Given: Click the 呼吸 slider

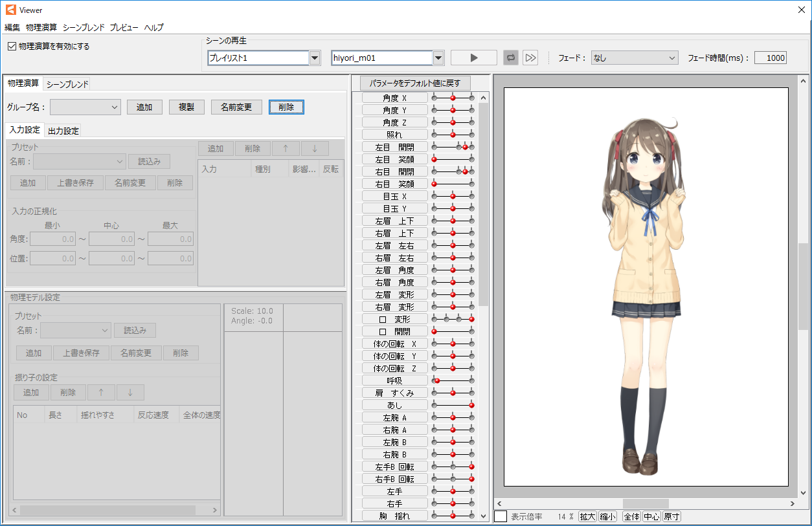Looking at the screenshot, I should point(453,380).
